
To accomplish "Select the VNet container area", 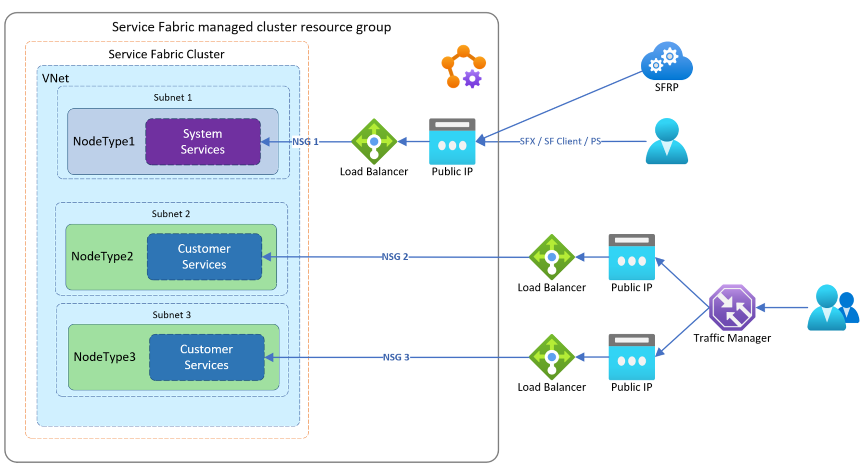I will tap(55, 78).
